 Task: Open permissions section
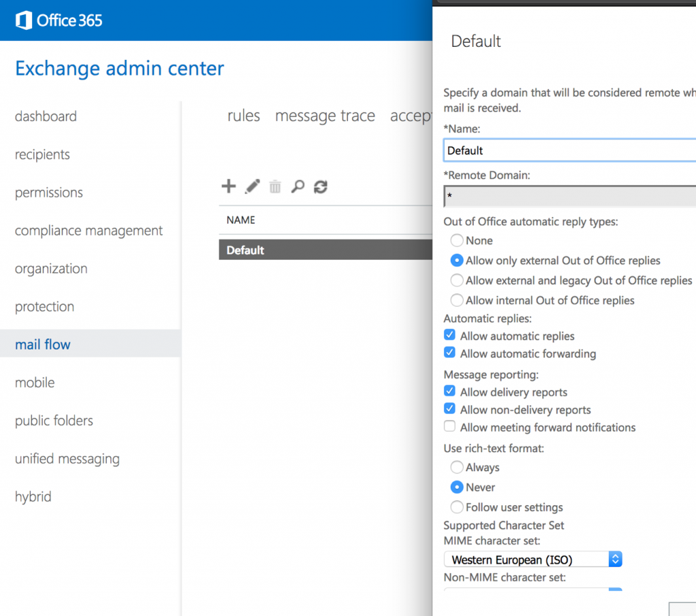pos(49,192)
